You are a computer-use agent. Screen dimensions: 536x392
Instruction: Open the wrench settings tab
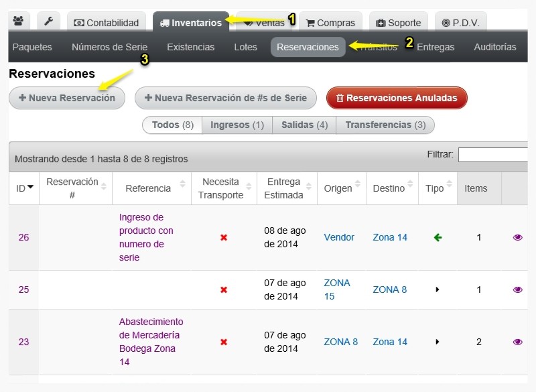tap(48, 21)
